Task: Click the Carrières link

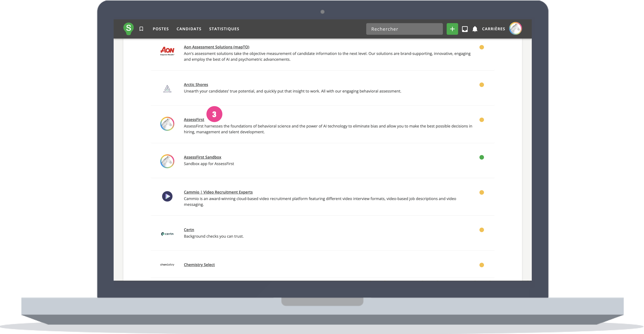Action: [493, 29]
